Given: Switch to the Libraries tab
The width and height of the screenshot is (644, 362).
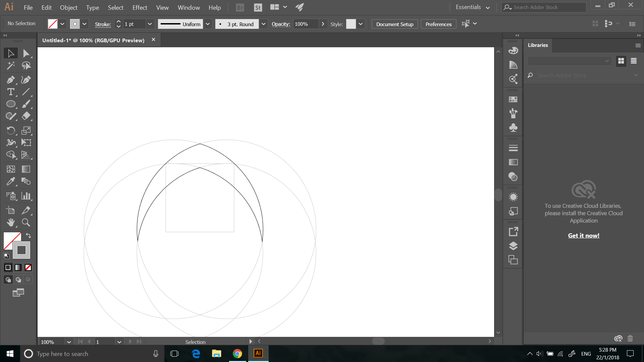Looking at the screenshot, I should pos(538,45).
